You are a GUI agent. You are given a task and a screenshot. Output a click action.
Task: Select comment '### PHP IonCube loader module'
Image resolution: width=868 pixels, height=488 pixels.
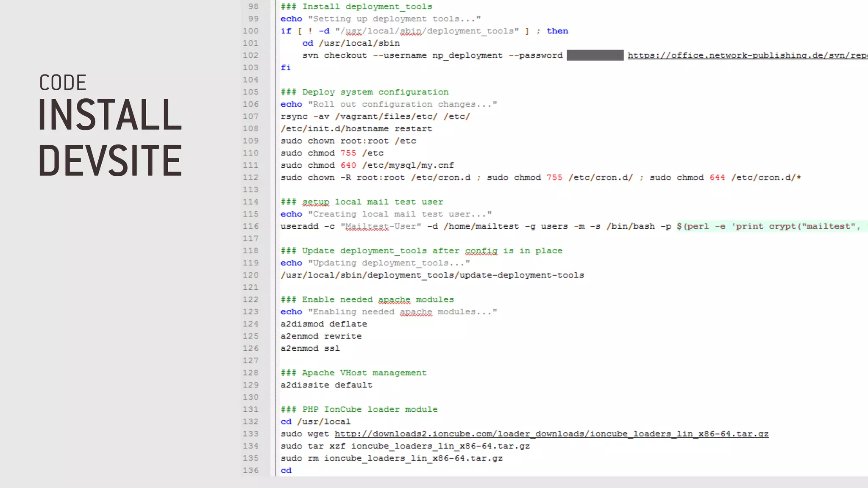click(x=359, y=410)
